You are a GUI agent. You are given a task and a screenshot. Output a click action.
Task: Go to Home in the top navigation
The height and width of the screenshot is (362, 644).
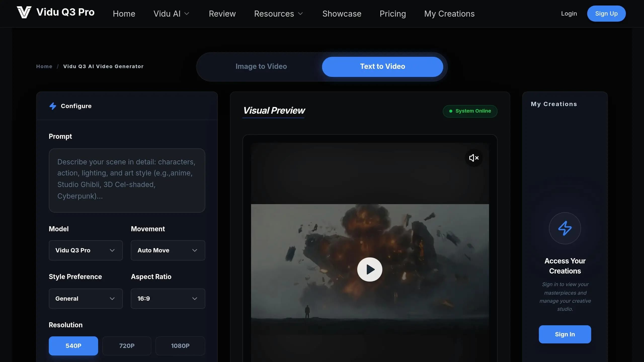124,14
